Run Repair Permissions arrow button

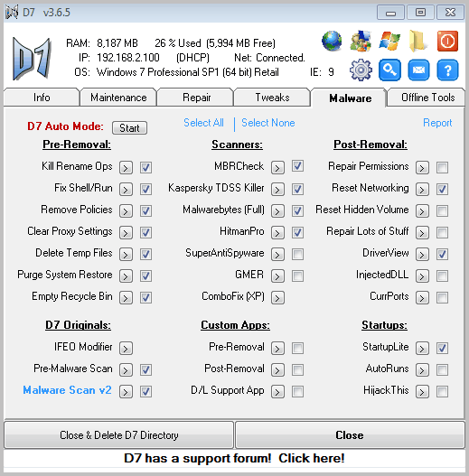[x=422, y=167]
